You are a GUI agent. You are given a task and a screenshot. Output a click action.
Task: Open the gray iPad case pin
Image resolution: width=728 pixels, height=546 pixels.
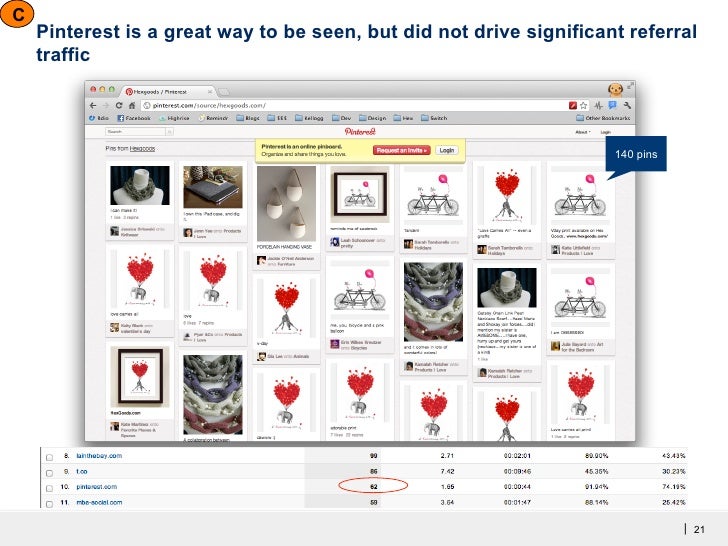[x=213, y=187]
